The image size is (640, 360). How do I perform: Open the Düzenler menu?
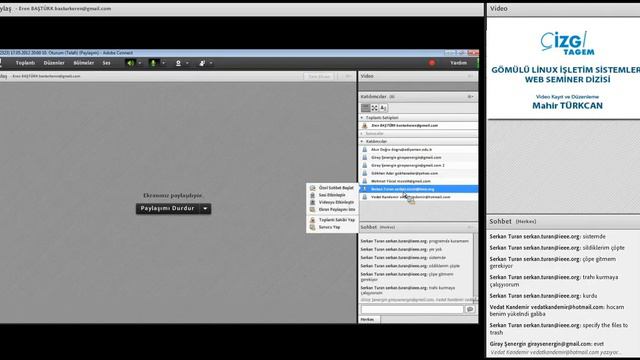click(54, 63)
